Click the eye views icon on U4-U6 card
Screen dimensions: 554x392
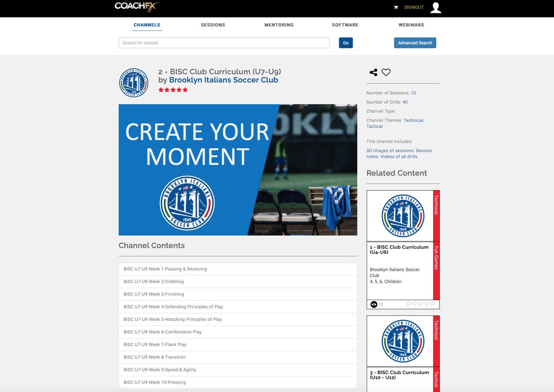[374, 304]
